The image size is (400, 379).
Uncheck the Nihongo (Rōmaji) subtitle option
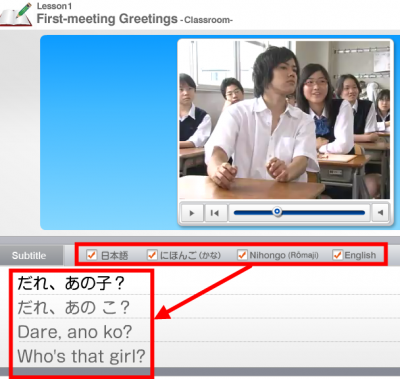[x=242, y=255]
